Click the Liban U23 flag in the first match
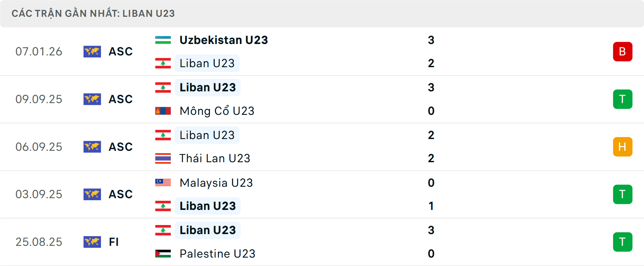 click(163, 63)
